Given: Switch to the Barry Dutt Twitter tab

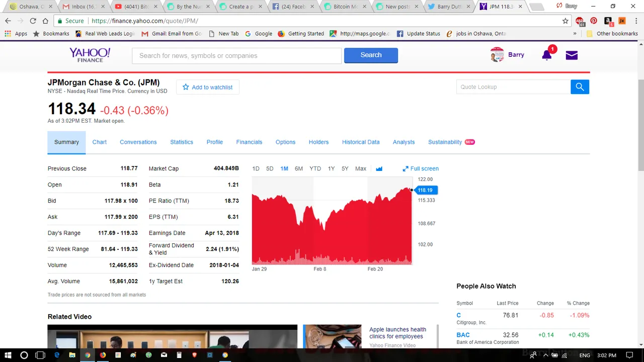Looking at the screenshot, I should tap(449, 7).
